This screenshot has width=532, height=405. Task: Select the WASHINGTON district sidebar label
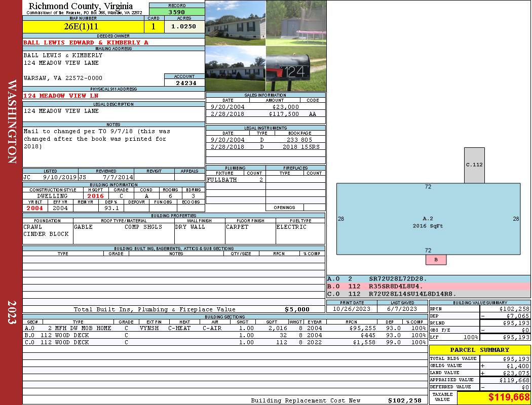12,121
